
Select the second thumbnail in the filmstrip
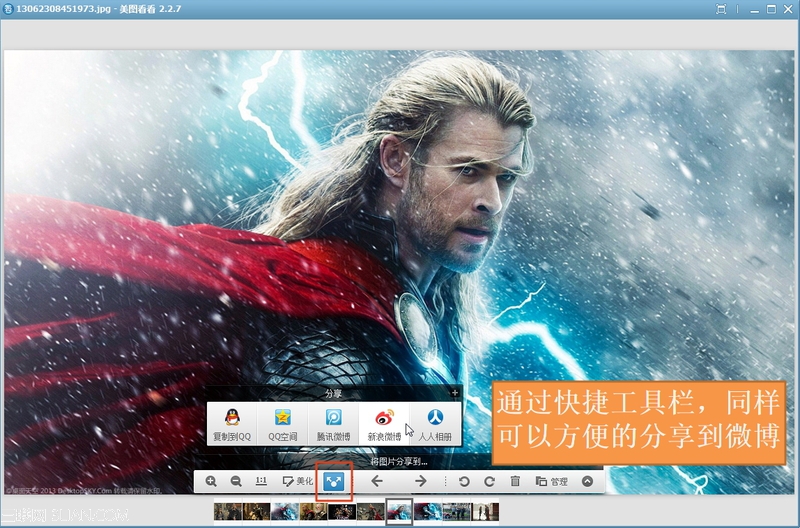[256, 511]
